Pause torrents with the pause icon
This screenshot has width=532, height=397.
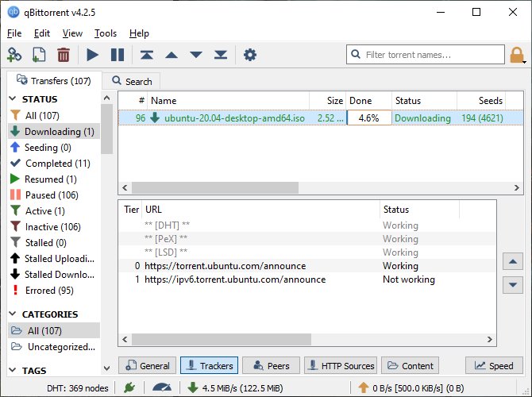pos(118,55)
